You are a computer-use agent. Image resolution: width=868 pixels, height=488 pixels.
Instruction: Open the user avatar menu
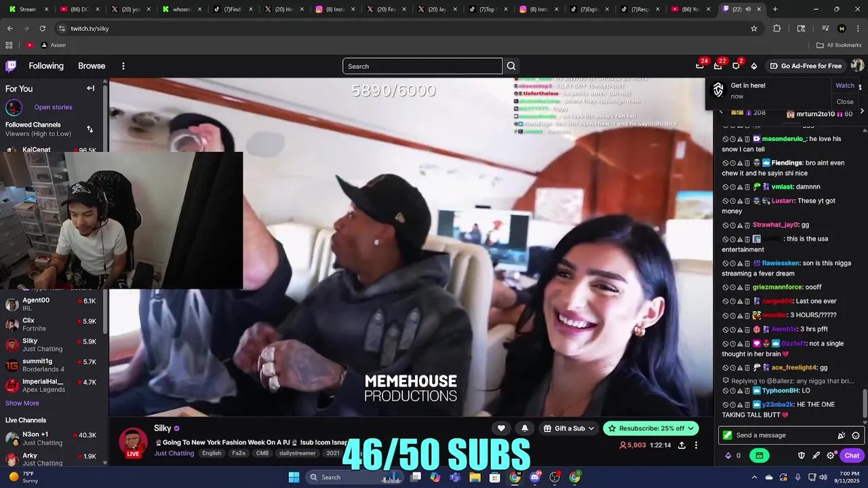click(857, 65)
